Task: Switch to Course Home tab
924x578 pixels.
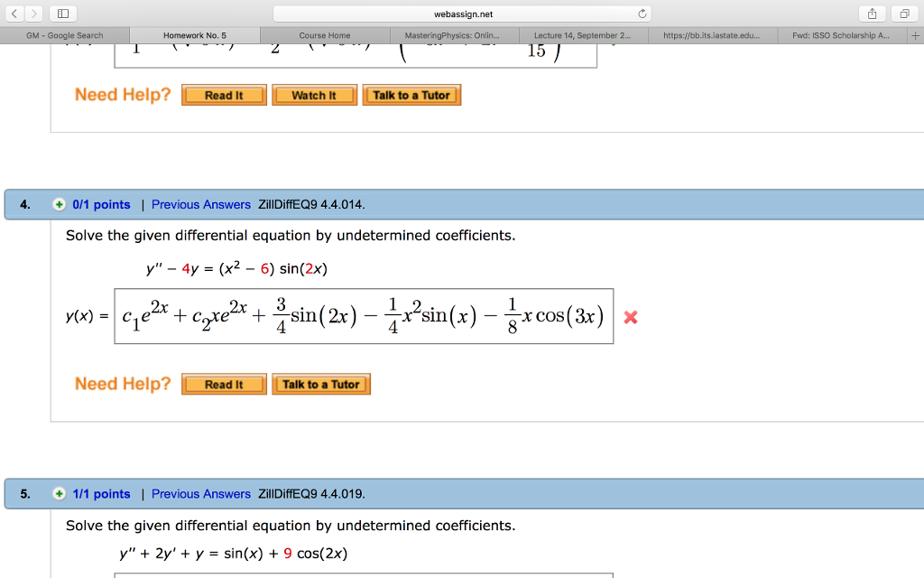Action: tap(325, 35)
